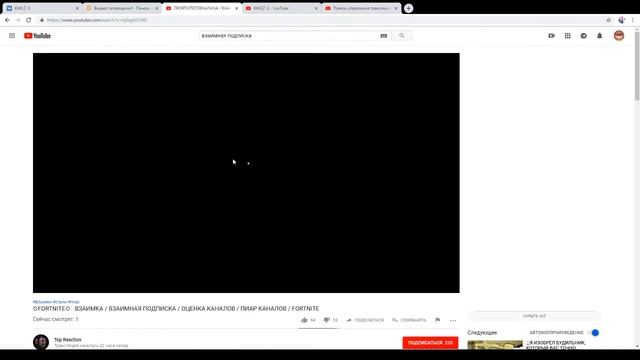Click the Следующее heading text
The image size is (640, 360).
point(482,333)
